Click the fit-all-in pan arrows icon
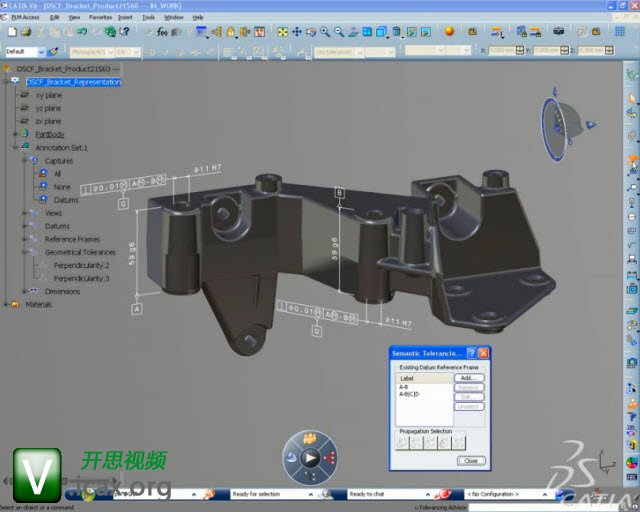 pos(282,32)
